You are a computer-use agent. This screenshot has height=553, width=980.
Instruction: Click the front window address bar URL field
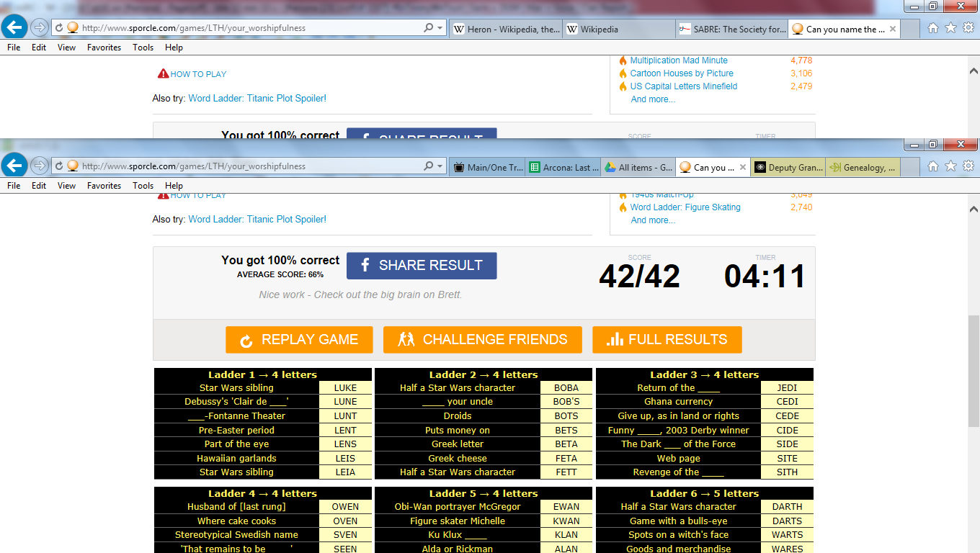(x=249, y=166)
